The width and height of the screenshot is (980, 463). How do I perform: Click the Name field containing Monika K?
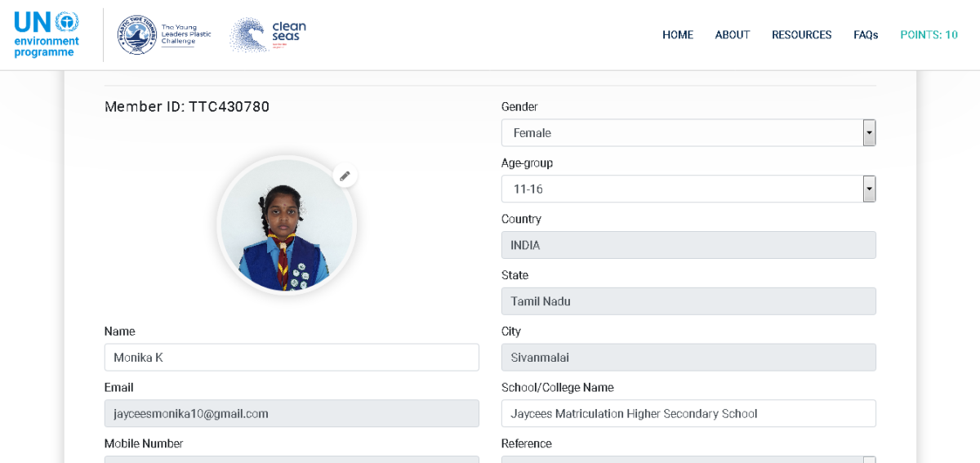pos(292,358)
